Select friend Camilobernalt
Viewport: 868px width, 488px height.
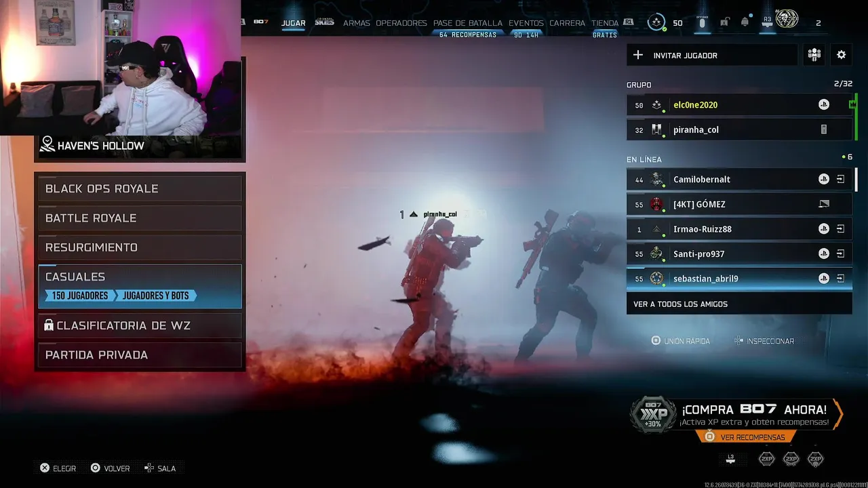coord(739,180)
